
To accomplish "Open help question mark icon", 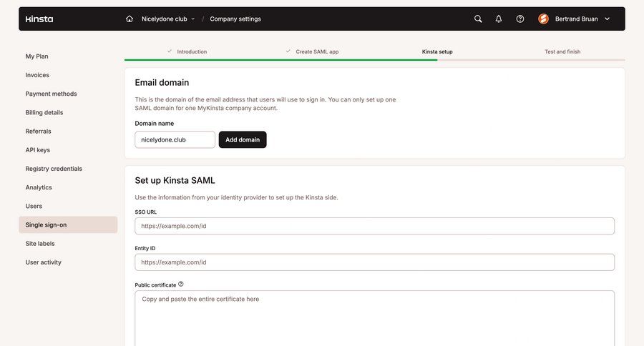I will 520,19.
